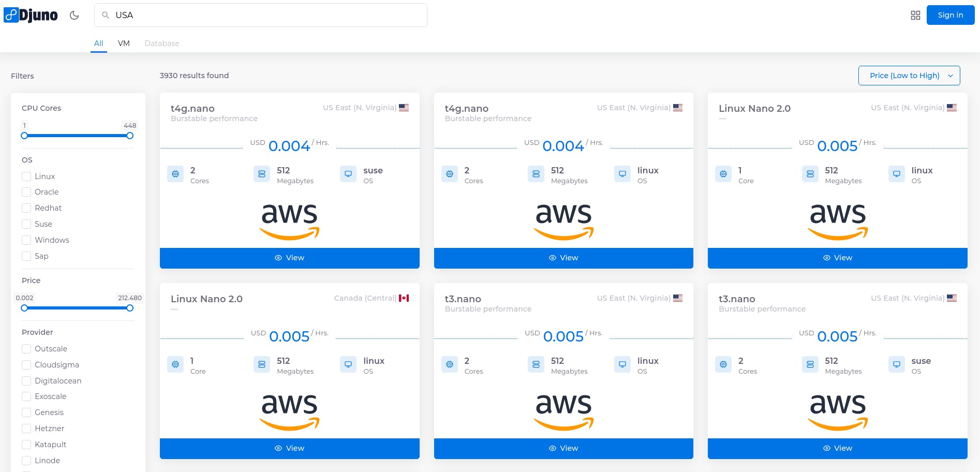Click OS monitor icon on t3.nano suse card
The height and width of the screenshot is (472, 980).
[x=897, y=364]
